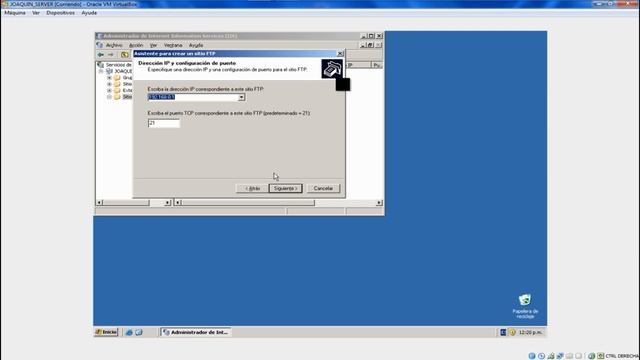
Task: Click the Cancelar button
Action: (x=323, y=188)
